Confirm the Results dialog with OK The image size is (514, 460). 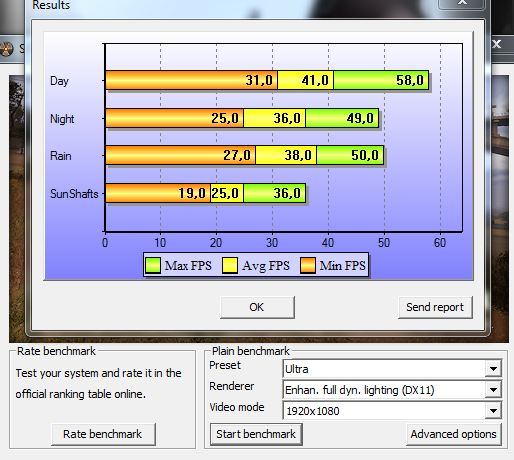coord(257,307)
